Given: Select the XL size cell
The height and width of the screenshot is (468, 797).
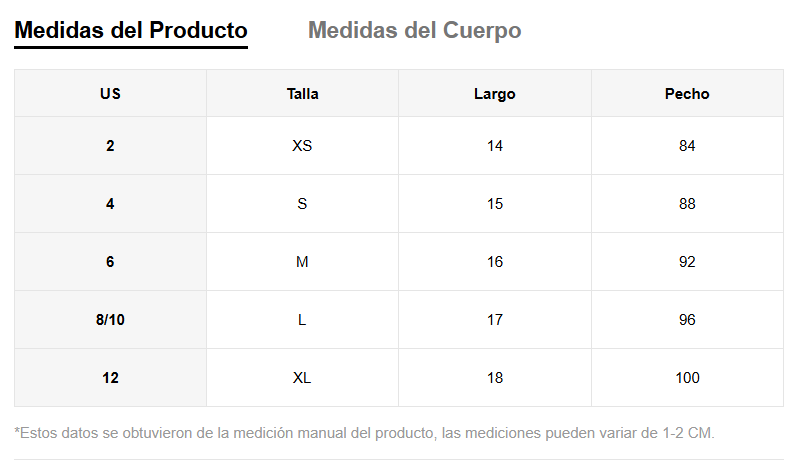Looking at the screenshot, I should coord(302,378).
